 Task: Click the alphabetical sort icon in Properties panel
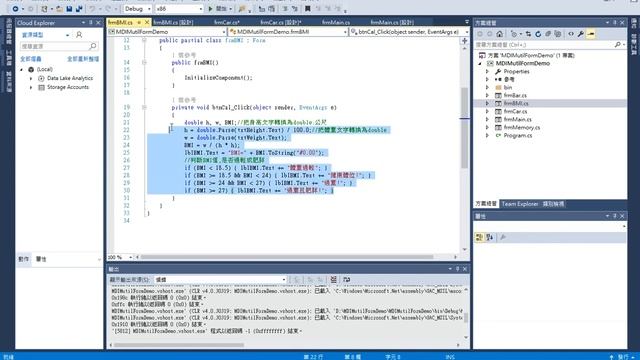(490, 237)
